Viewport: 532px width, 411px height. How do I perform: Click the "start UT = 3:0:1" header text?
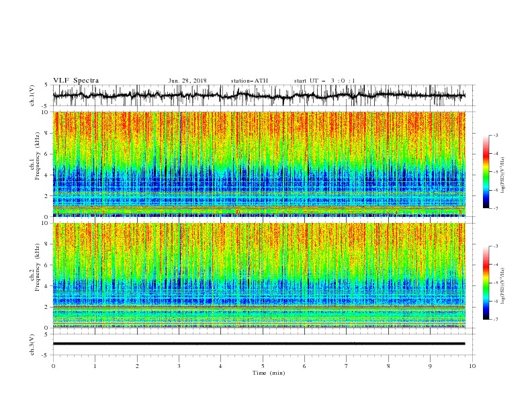coord(324,81)
